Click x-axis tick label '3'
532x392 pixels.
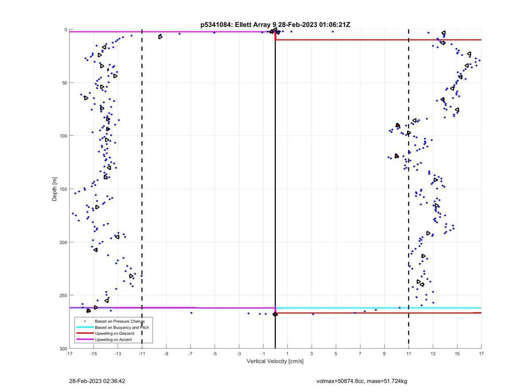point(312,353)
